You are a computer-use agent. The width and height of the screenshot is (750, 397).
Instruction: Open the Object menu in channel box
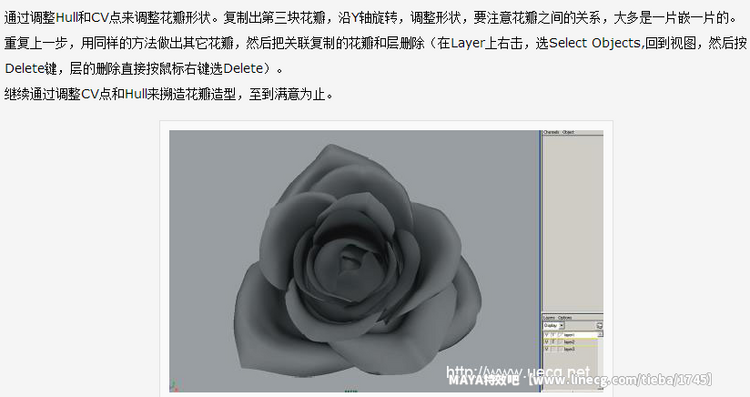568,132
